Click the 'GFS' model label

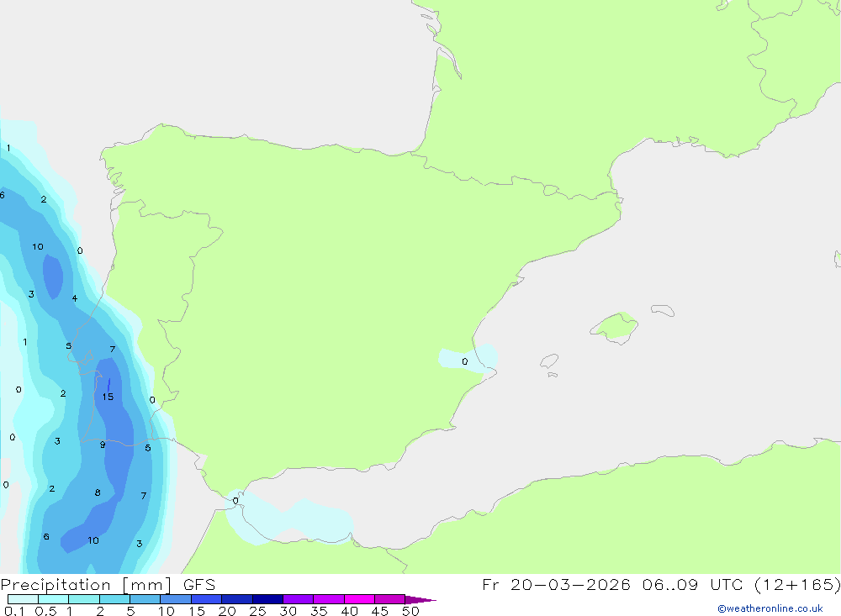pyautogui.click(x=199, y=585)
